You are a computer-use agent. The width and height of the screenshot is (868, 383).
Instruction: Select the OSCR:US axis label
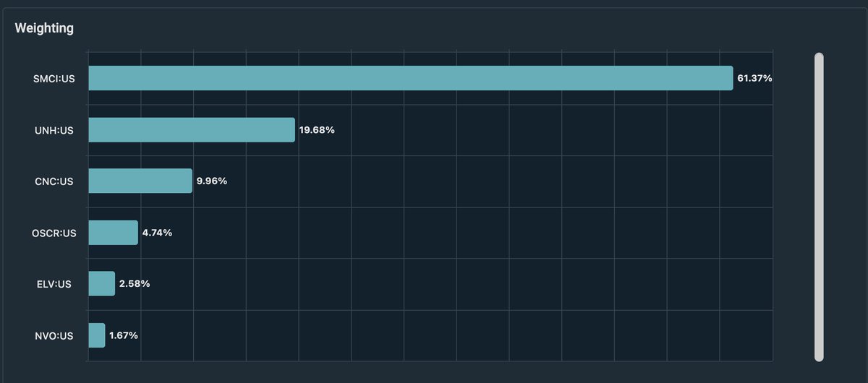tap(54, 233)
